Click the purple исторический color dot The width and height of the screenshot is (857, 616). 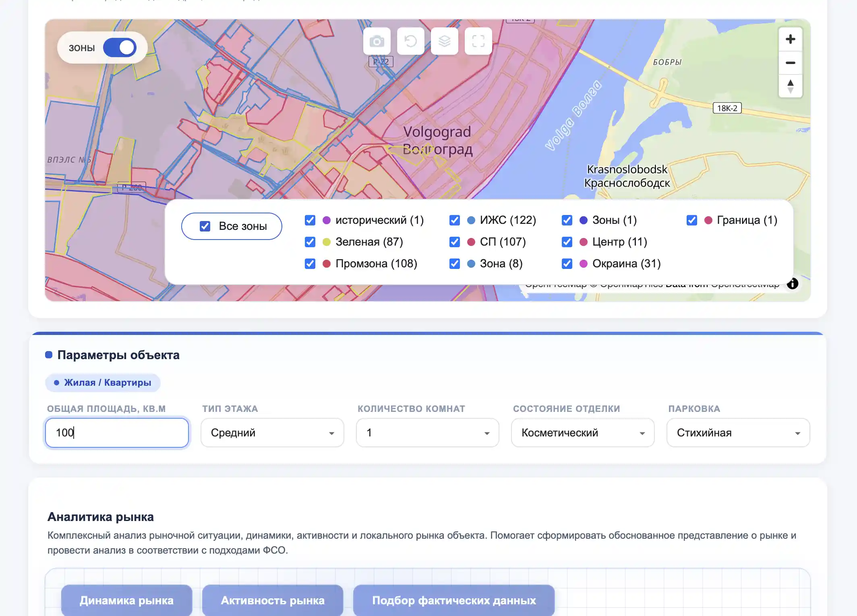327,220
